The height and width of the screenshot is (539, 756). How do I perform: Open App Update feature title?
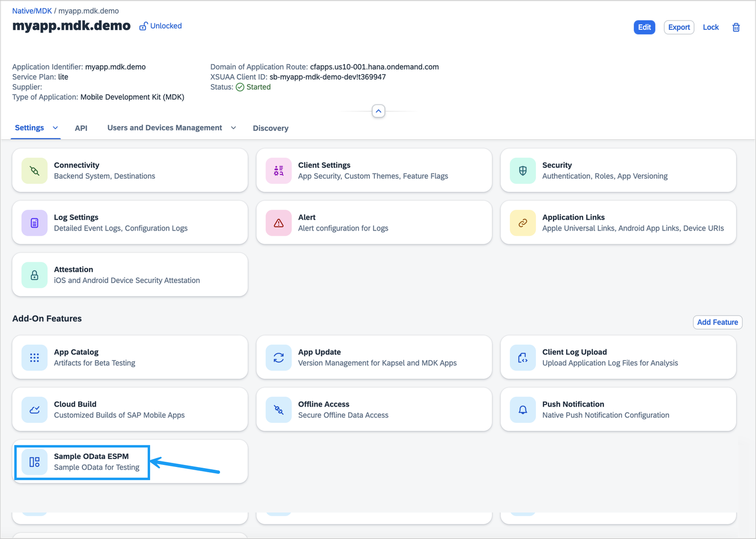[320, 352]
